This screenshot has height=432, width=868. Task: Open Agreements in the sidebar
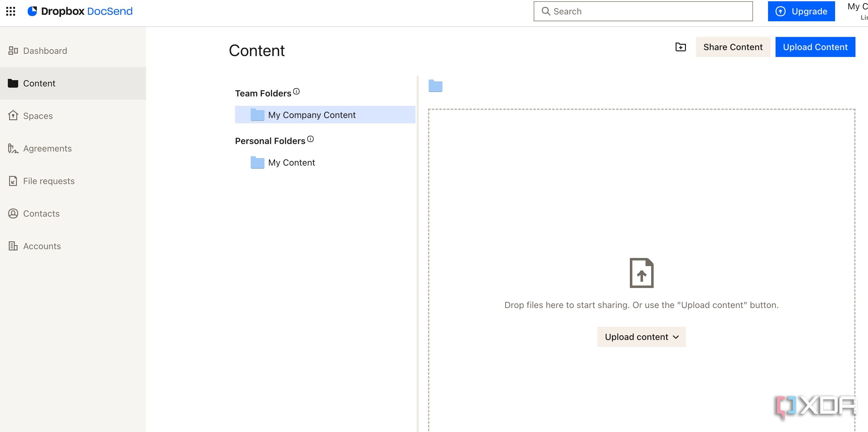click(x=73, y=148)
